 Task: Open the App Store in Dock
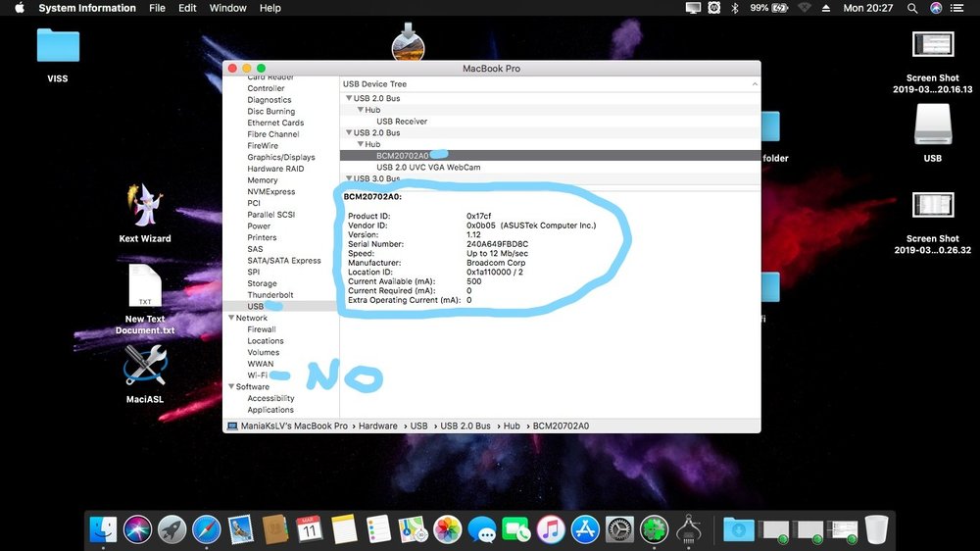coord(585,529)
